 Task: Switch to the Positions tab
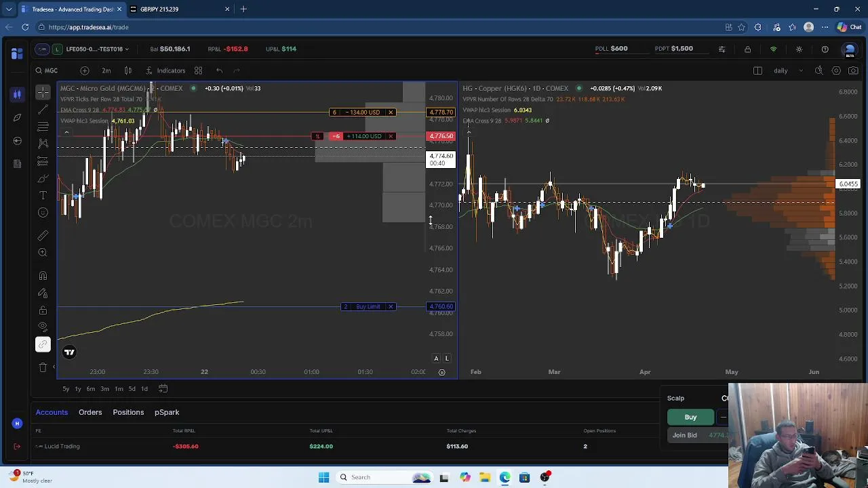[128, 412]
